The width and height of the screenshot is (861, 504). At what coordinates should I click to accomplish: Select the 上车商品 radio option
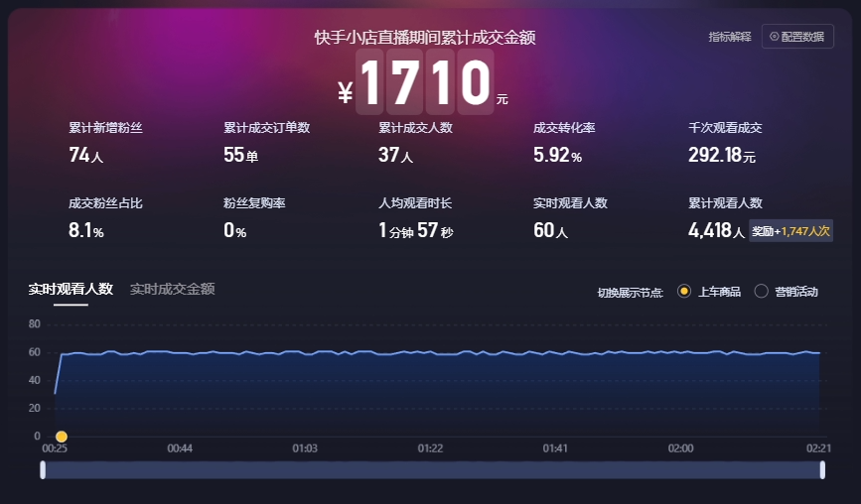pos(683,292)
